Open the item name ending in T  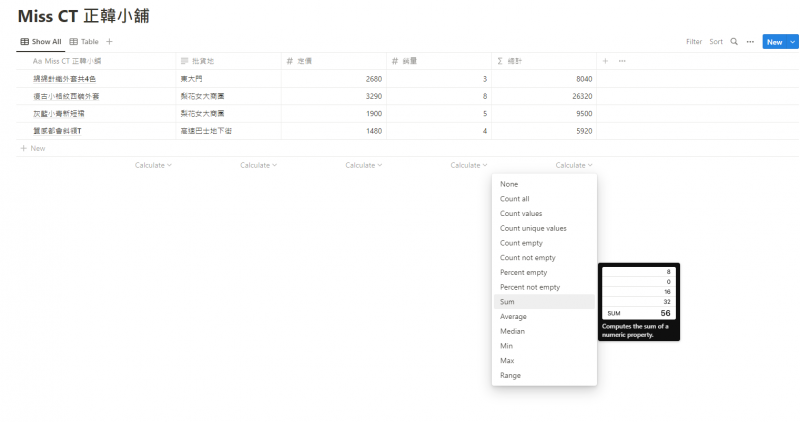[x=57, y=131]
